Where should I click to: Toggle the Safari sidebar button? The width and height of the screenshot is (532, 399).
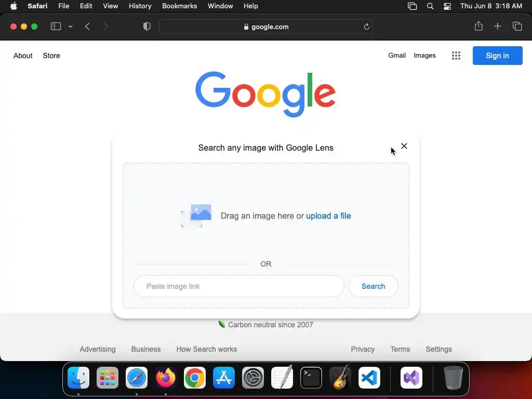[56, 26]
